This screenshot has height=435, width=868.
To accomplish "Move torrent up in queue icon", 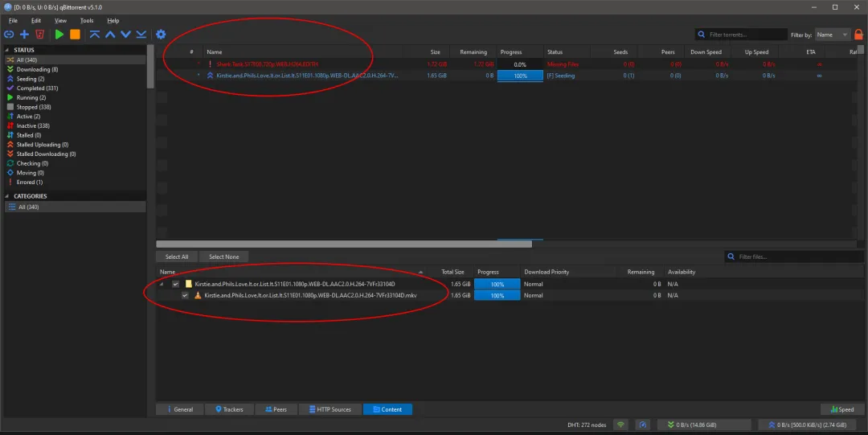I will (110, 35).
